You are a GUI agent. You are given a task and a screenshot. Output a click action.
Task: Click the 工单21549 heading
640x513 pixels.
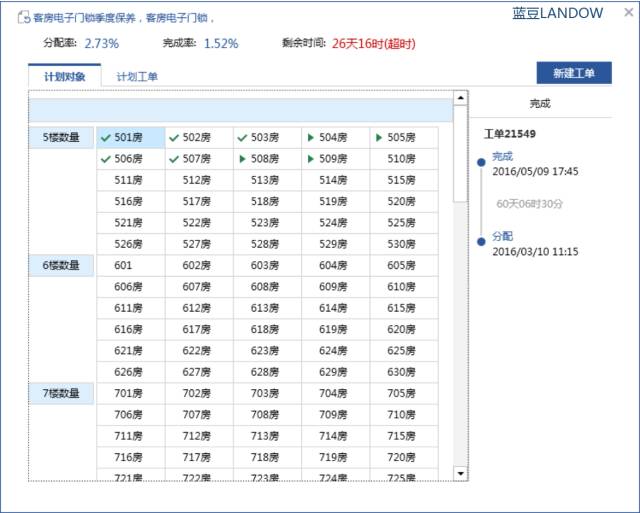[x=510, y=134]
